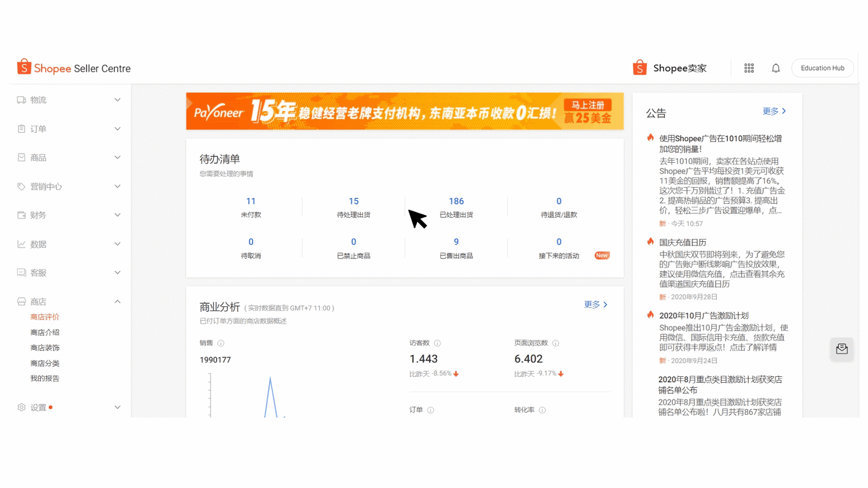
Task: Expand the 设置 sidebar section
Action: coord(68,407)
